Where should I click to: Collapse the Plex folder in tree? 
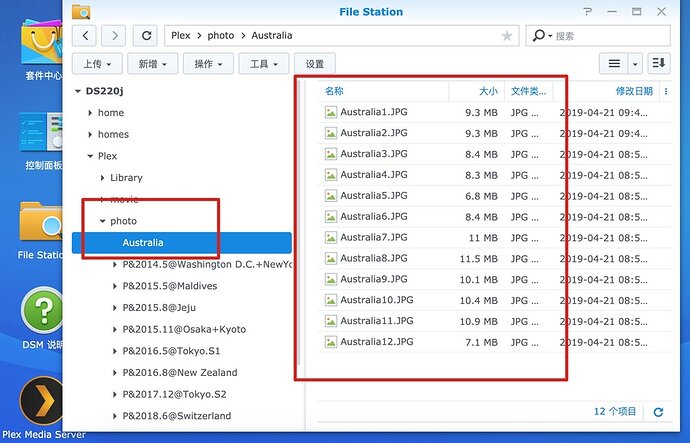(x=90, y=156)
